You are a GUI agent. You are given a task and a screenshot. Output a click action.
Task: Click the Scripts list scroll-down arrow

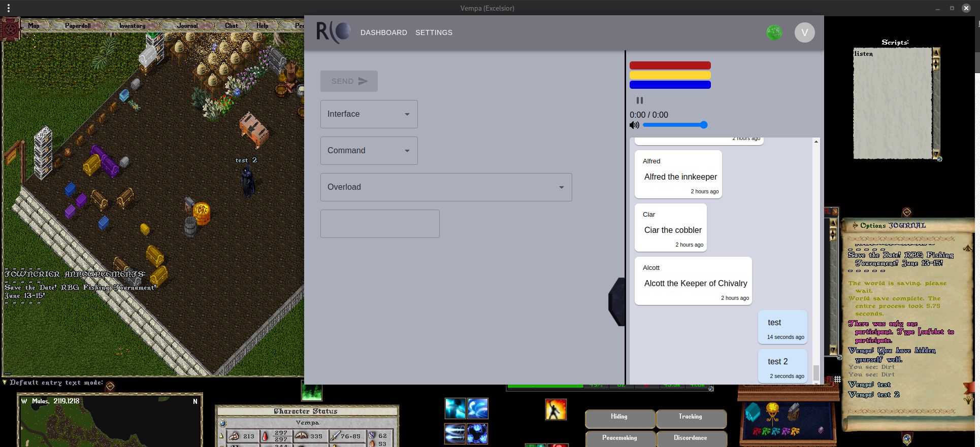pyautogui.click(x=936, y=154)
